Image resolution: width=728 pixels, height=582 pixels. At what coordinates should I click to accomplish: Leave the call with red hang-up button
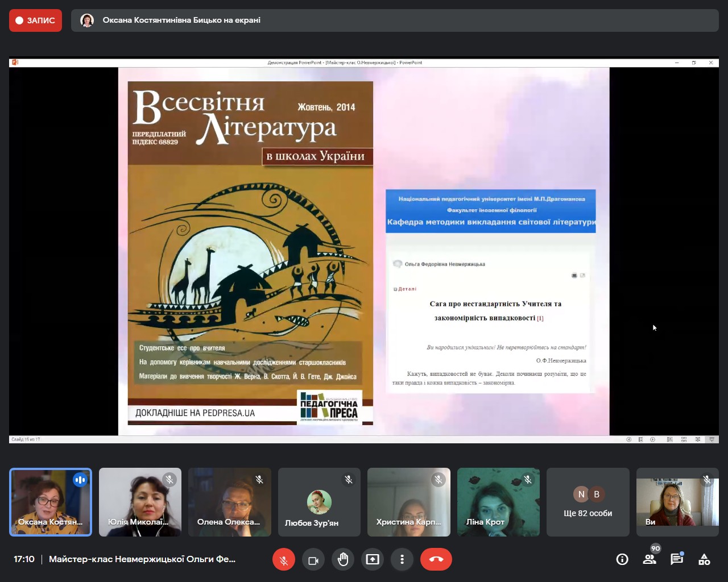[436, 560]
